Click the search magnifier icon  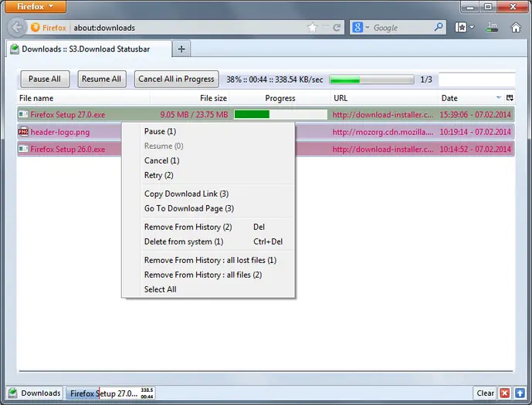coord(439,27)
